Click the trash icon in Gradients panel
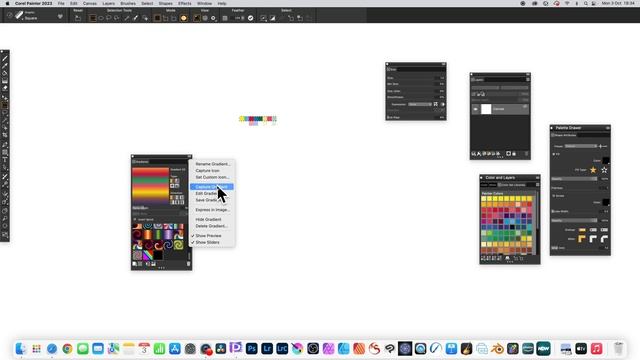640x360 pixels. point(189,264)
